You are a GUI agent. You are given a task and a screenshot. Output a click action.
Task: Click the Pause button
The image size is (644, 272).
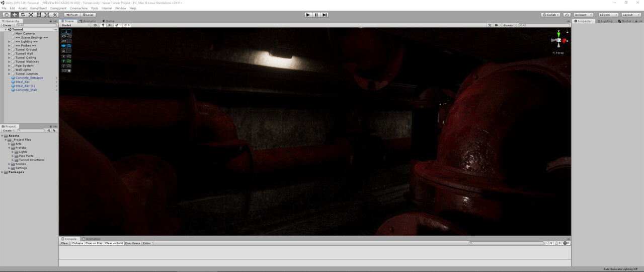coord(316,15)
